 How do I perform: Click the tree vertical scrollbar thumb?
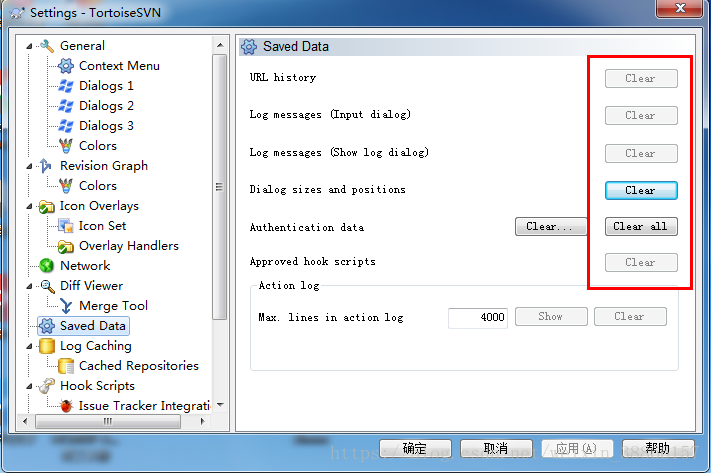tap(219, 187)
